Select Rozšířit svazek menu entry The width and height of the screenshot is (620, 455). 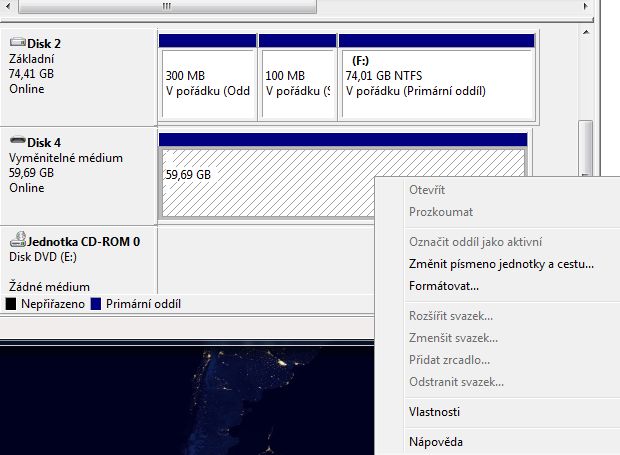coord(451,316)
